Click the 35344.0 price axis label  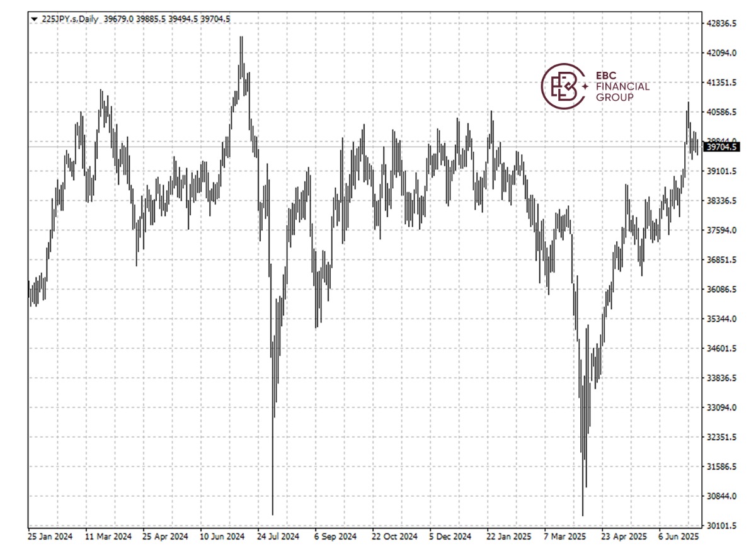tap(723, 319)
